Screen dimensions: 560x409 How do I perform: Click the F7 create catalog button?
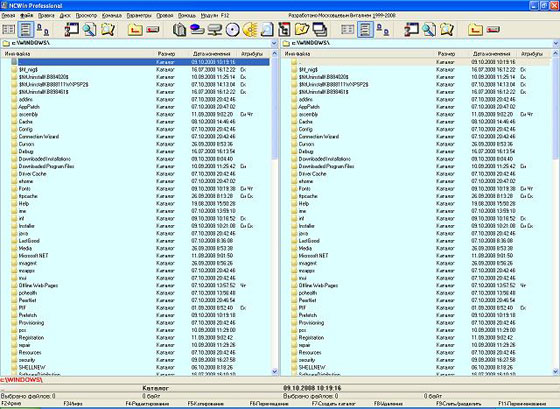pyautogui.click(x=333, y=404)
